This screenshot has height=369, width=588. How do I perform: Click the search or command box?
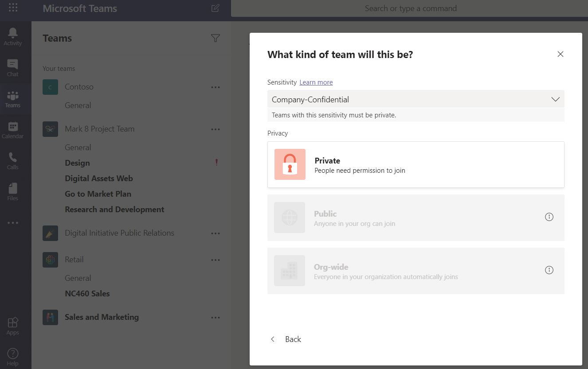click(x=410, y=8)
